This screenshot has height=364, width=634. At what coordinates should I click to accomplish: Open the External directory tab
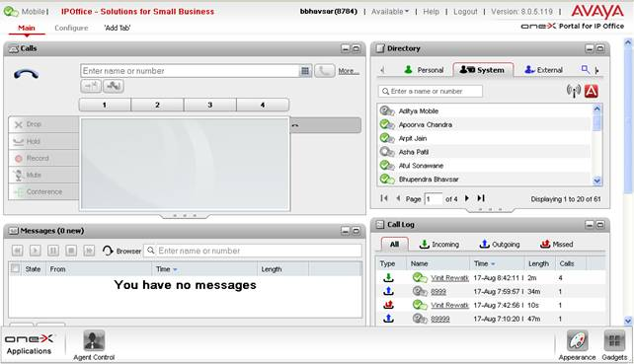click(544, 70)
